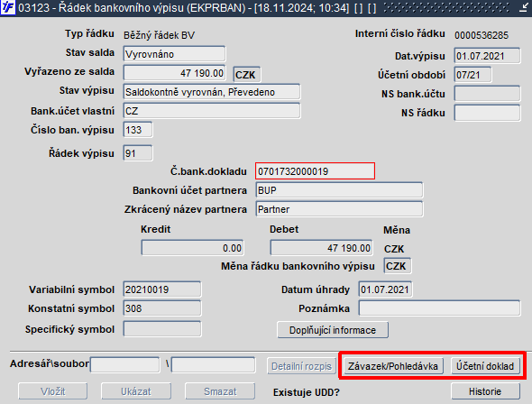532x404 pixels.
Task: Select the Vyřazeno ze salda amount field
Action: tap(174, 73)
